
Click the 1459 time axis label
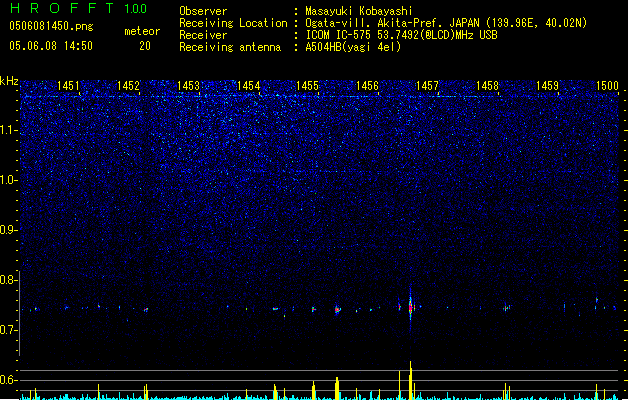(547, 85)
